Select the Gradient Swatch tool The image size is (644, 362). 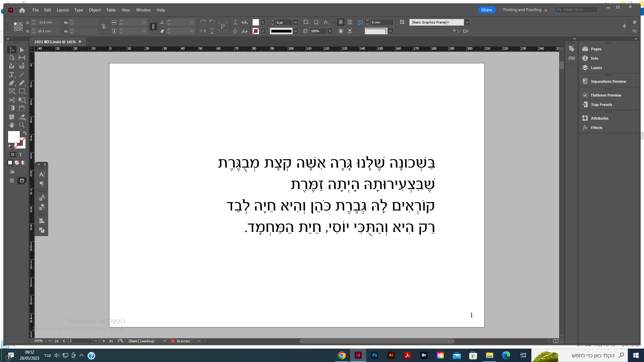point(12,108)
